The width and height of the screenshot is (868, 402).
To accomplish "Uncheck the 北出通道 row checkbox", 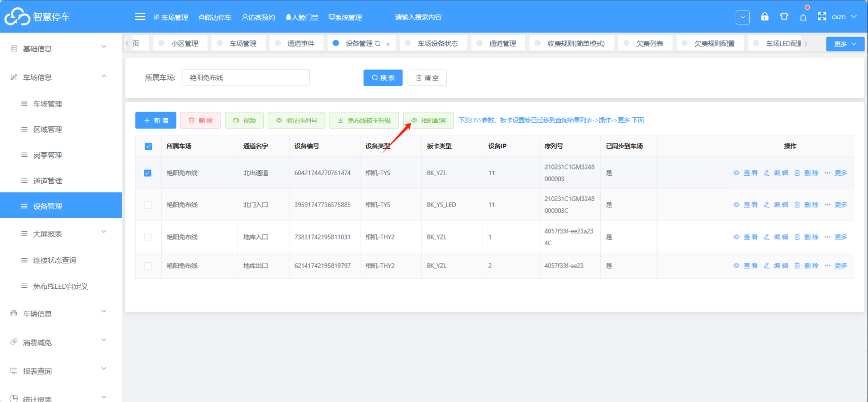I will coord(148,173).
